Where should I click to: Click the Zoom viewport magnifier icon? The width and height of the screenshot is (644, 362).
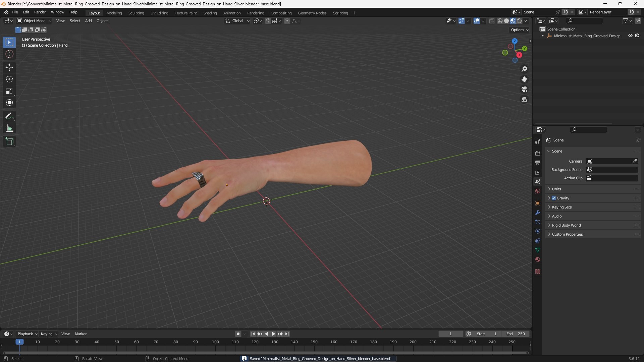coord(524,69)
